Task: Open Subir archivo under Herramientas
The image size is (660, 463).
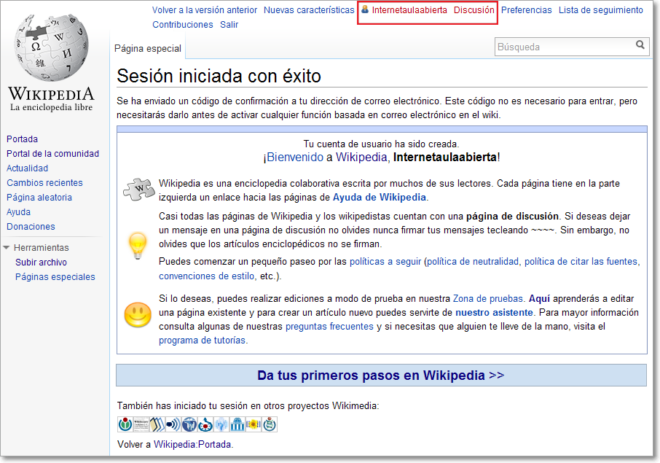Action: 41,262
